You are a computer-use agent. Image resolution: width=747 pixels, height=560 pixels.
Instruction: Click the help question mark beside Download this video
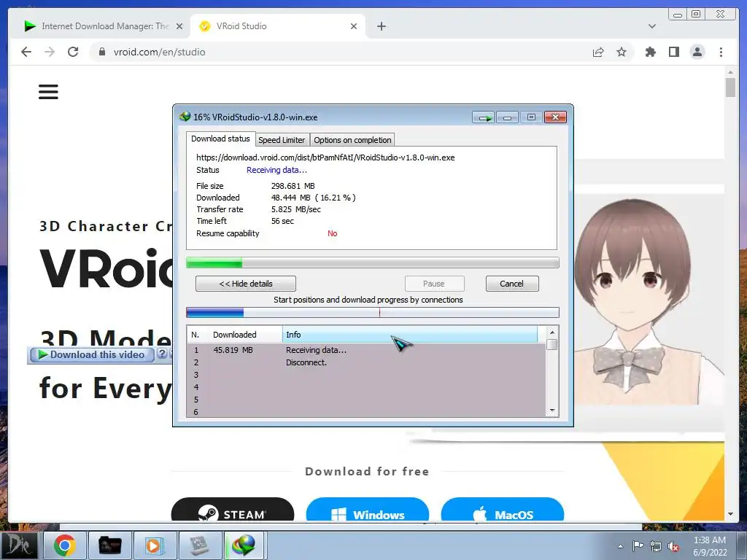[x=162, y=354]
